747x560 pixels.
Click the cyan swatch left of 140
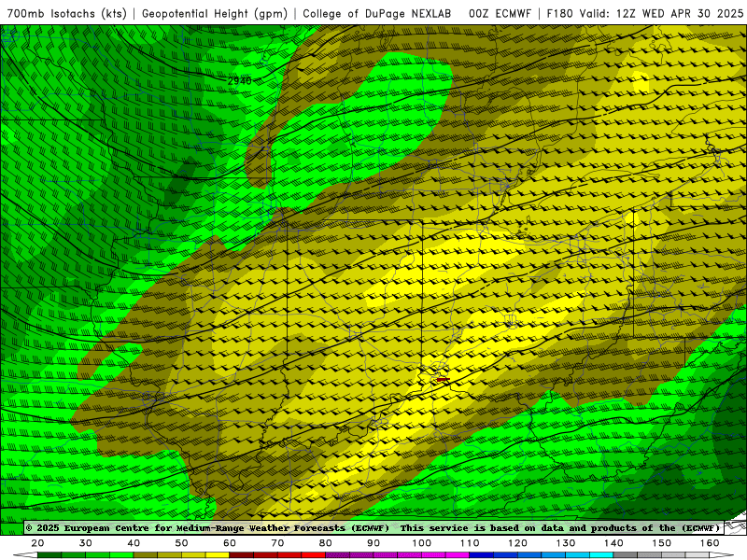point(601,554)
